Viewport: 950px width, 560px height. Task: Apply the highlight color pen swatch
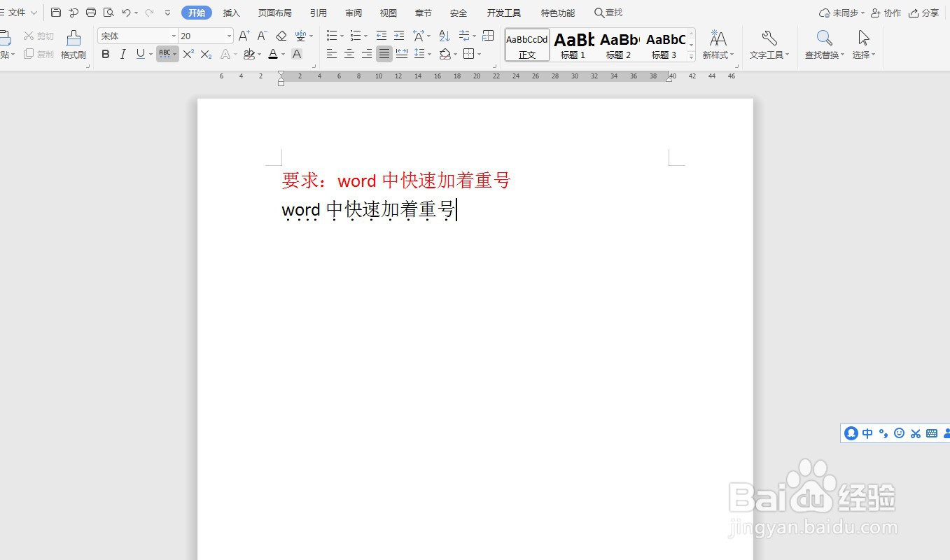(249, 54)
